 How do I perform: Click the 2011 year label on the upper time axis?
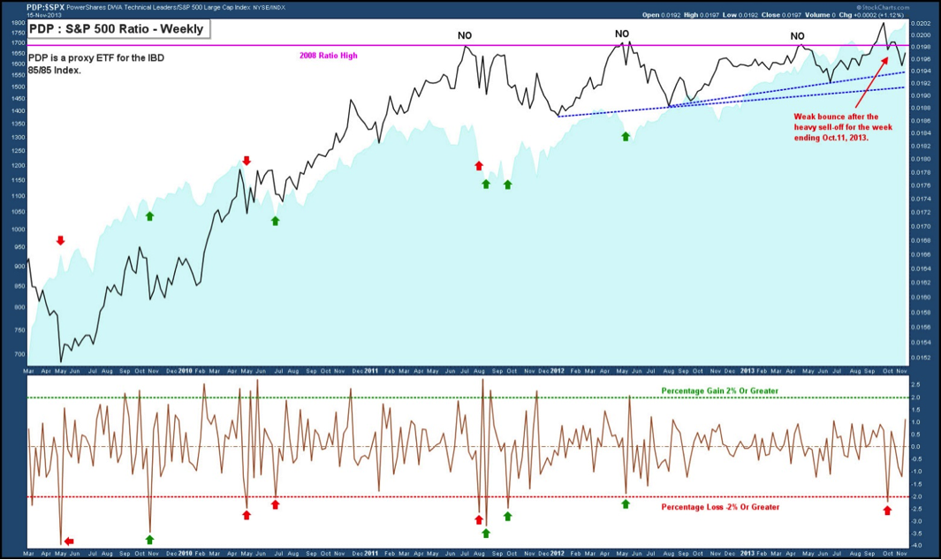tap(371, 371)
